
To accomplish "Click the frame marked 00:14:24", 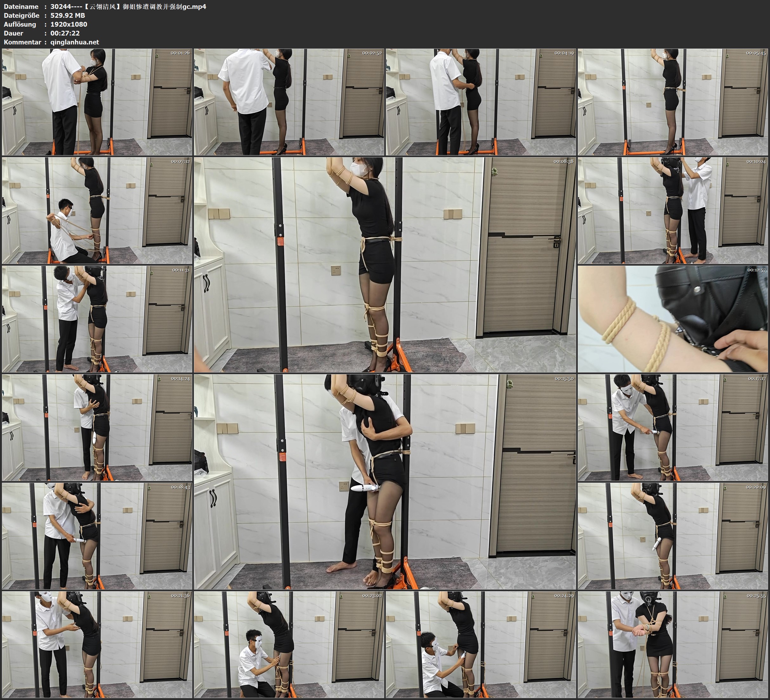I will coord(97,427).
